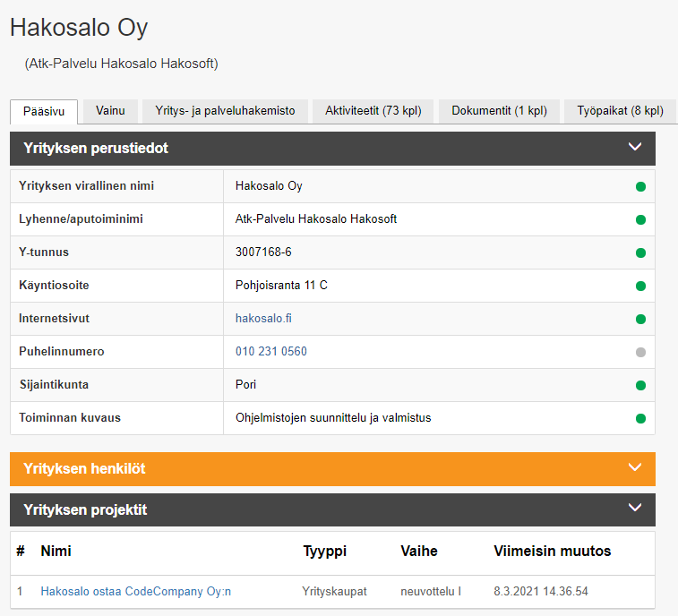Click the Internetsivut row label
Image resolution: width=678 pixels, height=616 pixels.
coord(54,319)
